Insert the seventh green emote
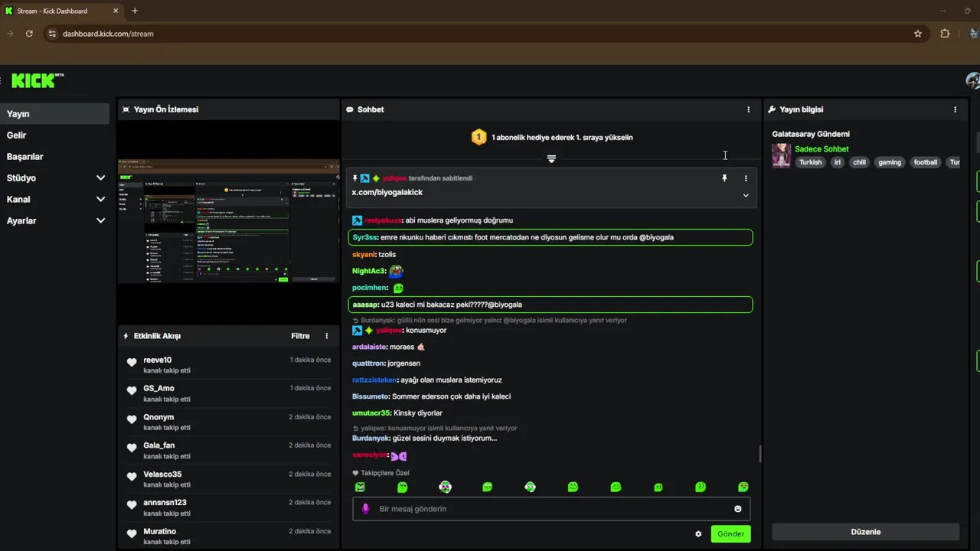 point(616,487)
